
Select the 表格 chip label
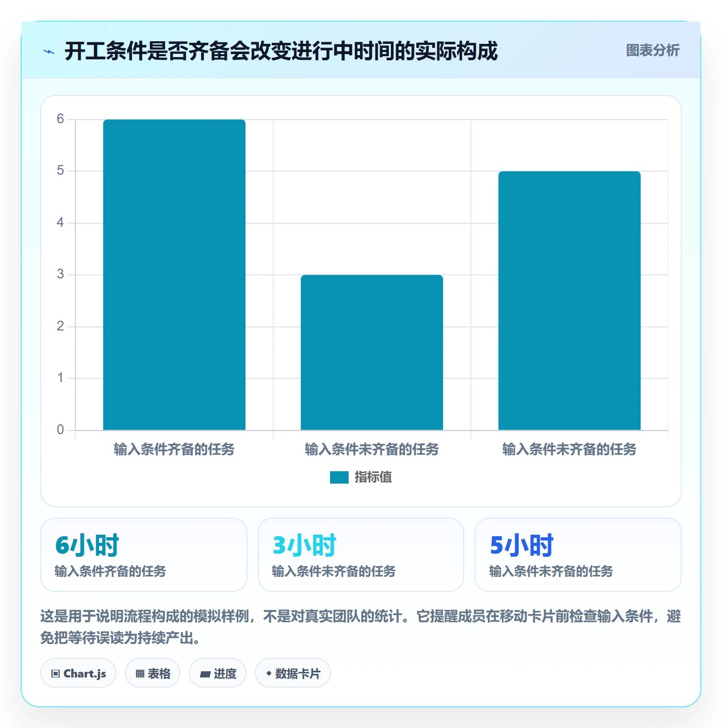click(x=159, y=673)
